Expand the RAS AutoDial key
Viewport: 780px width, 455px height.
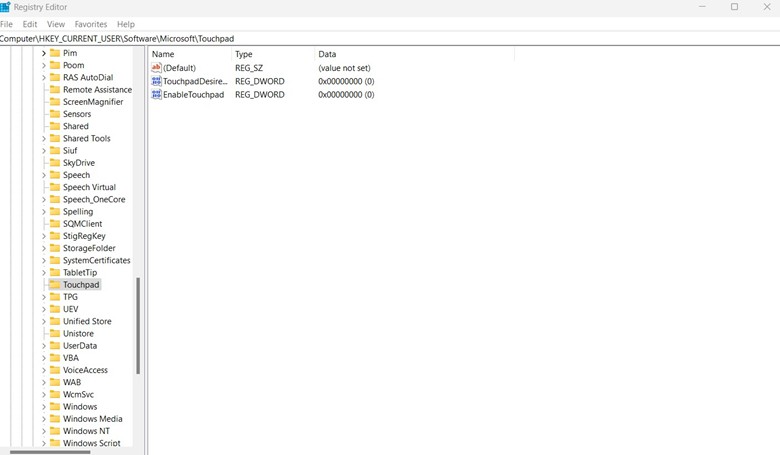[x=44, y=77]
